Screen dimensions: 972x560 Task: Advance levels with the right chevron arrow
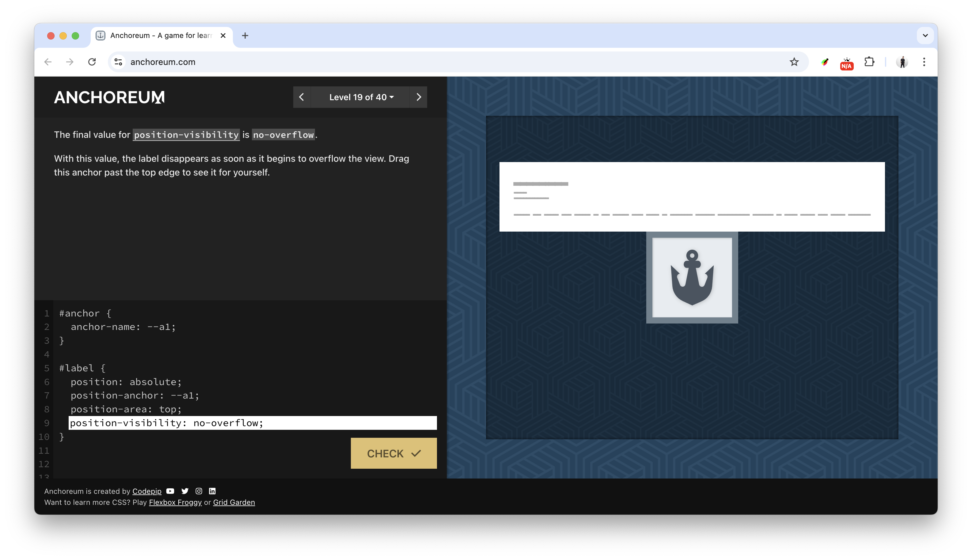(x=419, y=97)
